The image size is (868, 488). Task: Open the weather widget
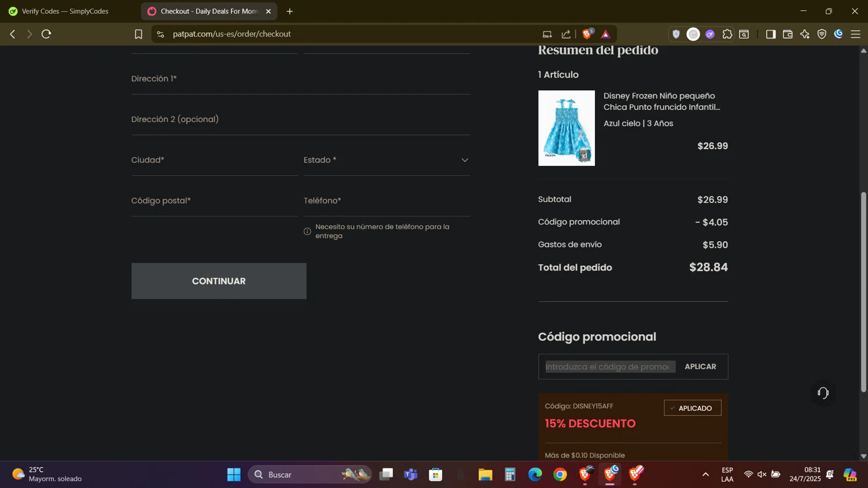click(47, 475)
